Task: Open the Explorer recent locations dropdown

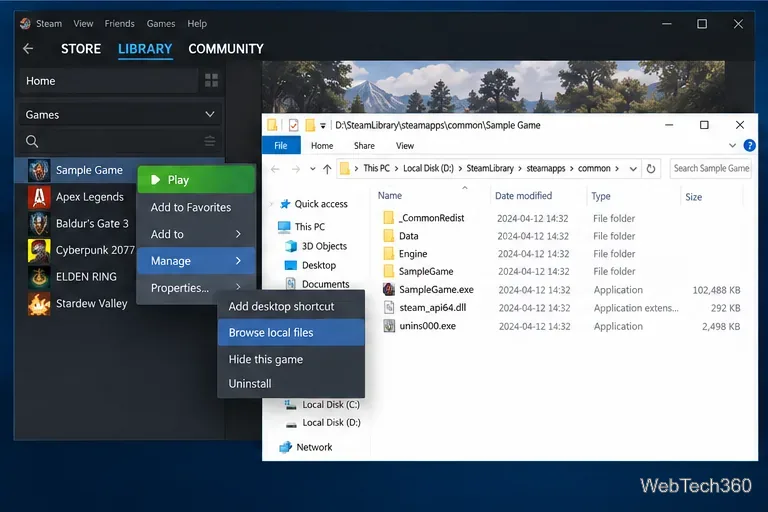Action: [x=312, y=169]
